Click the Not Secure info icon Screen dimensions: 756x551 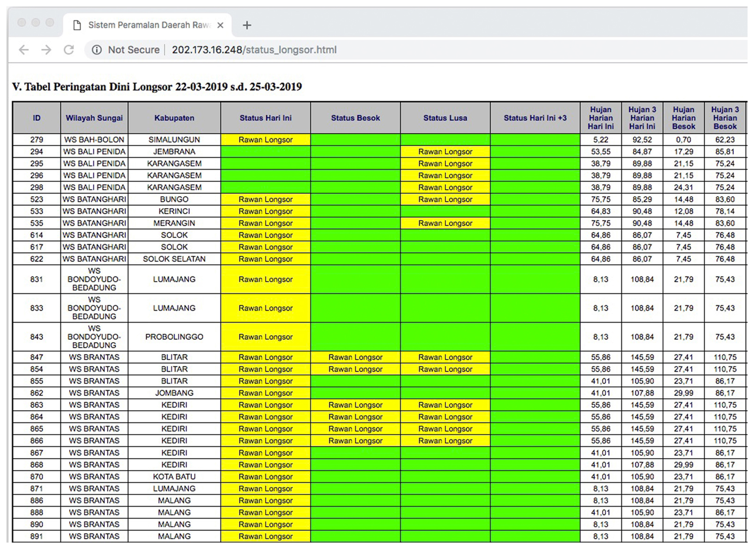[97, 50]
